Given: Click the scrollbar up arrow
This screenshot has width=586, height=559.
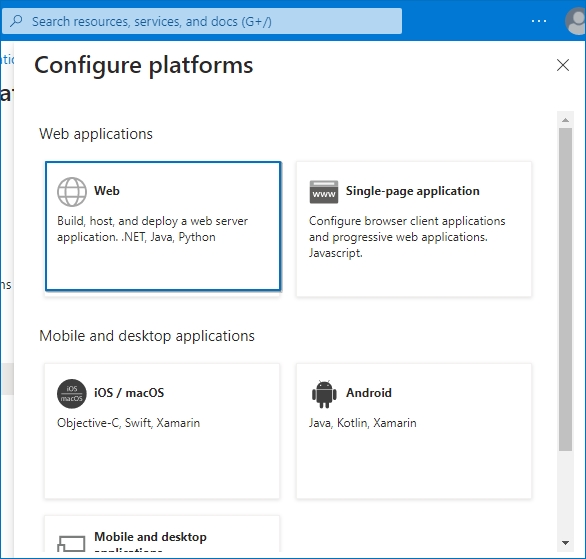Looking at the screenshot, I should (x=565, y=120).
